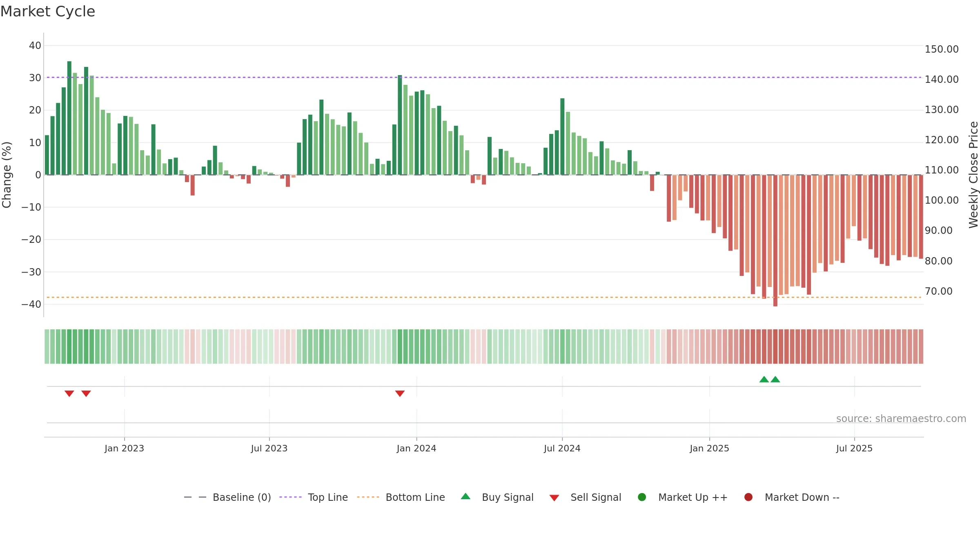Toggle the Bottom Line legend entry
Screen dimensions: 980x551
[401, 497]
